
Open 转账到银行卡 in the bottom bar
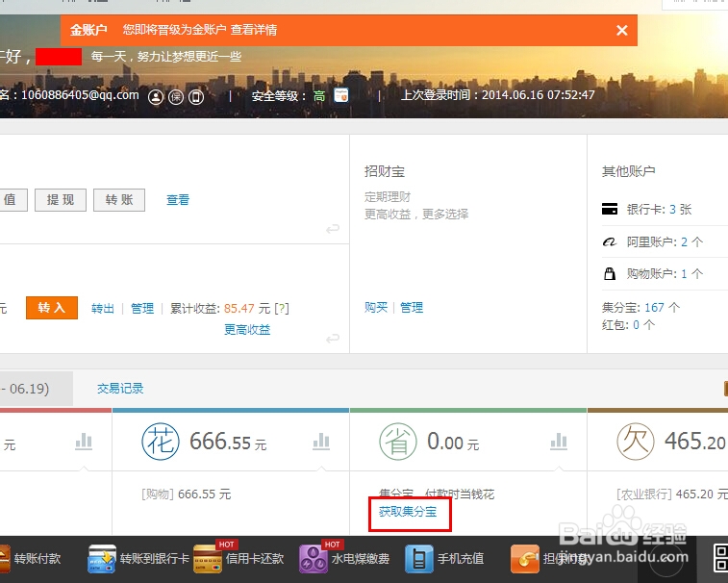[138, 558]
